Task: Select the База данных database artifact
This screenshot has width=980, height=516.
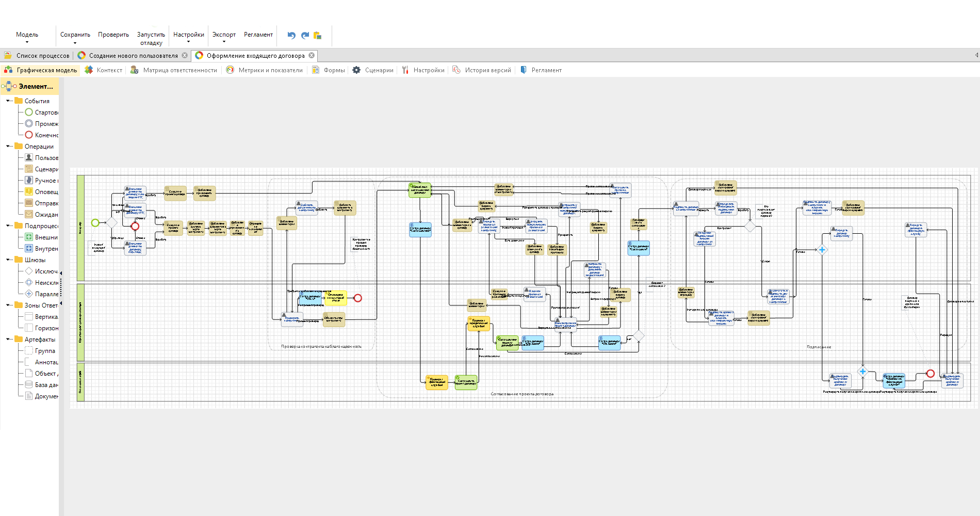Action: click(41, 384)
